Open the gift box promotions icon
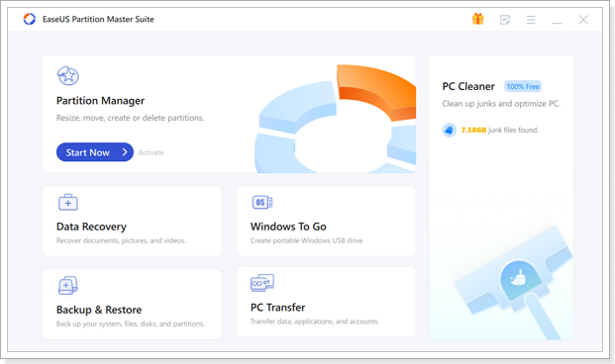 [x=477, y=19]
